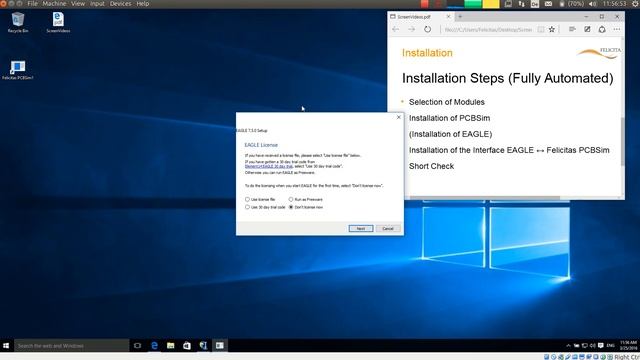
Task: Click the 'Selection of Modules' bullet text
Action: (x=447, y=102)
